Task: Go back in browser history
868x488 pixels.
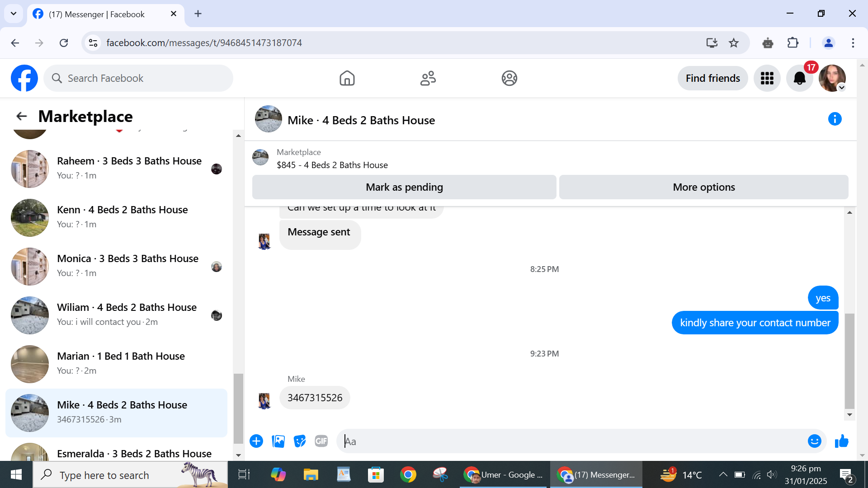Action: (15, 43)
